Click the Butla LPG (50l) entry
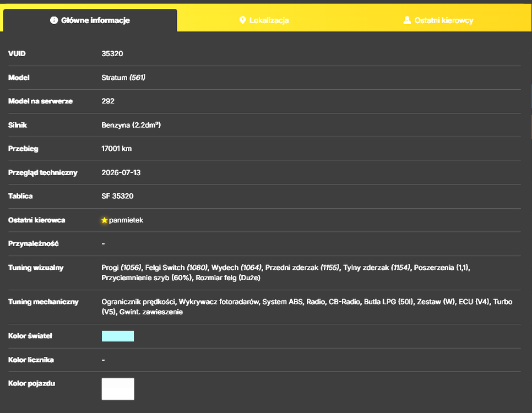This screenshot has width=532, height=413. click(x=389, y=302)
